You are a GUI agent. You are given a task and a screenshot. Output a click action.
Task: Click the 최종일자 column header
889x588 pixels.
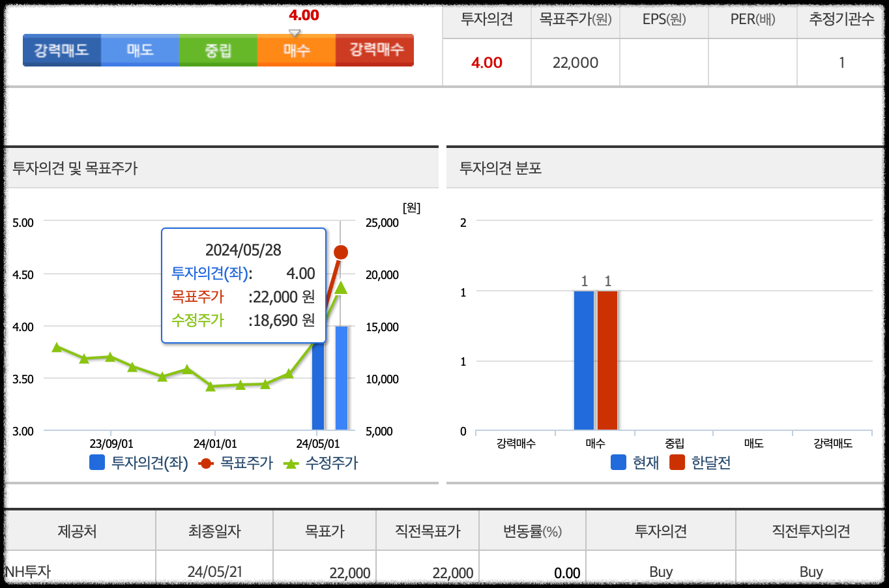point(214,531)
